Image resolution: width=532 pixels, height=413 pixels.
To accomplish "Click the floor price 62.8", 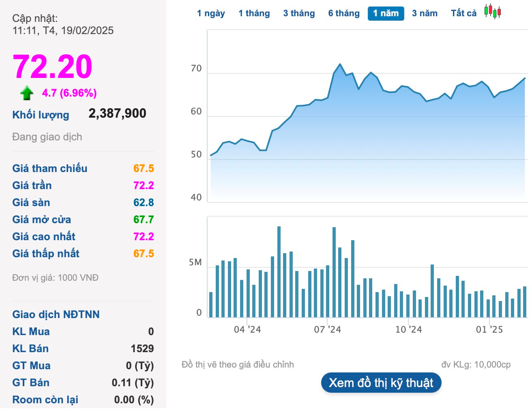I will (x=144, y=202).
